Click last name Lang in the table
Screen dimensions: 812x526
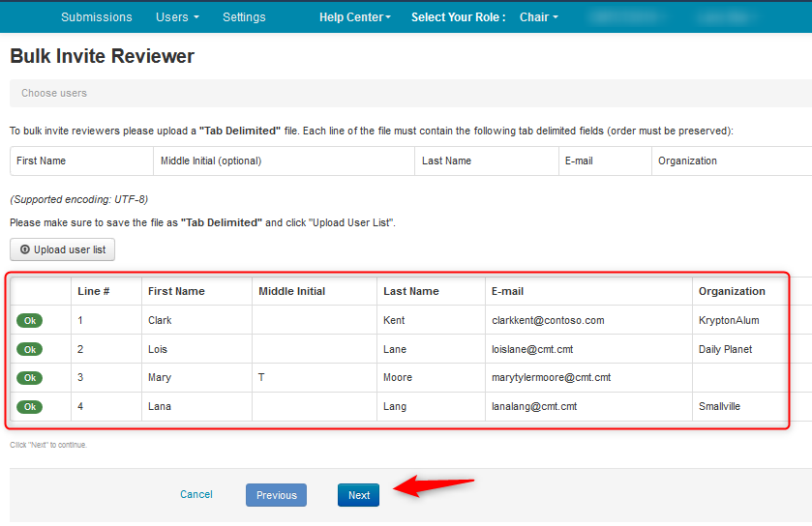[395, 406]
